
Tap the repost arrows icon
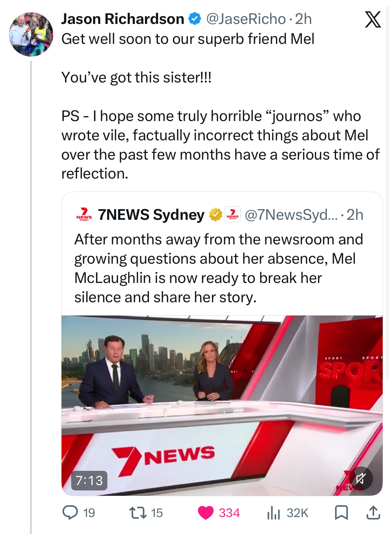point(138,512)
